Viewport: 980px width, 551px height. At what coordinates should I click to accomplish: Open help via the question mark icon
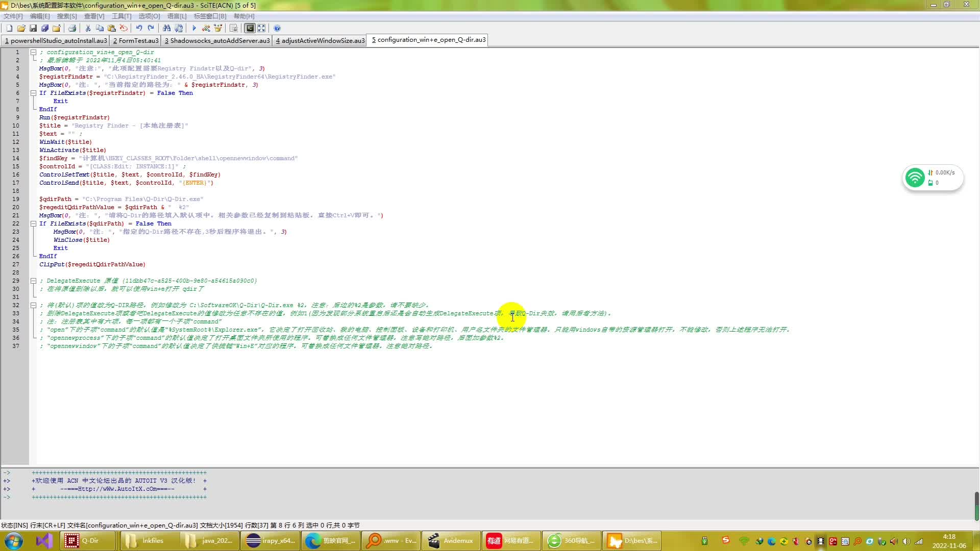click(277, 28)
